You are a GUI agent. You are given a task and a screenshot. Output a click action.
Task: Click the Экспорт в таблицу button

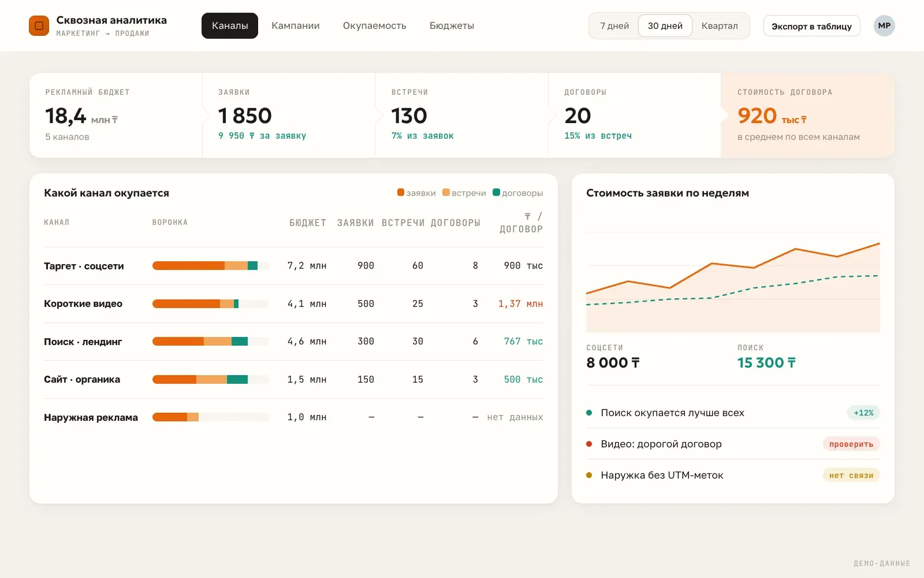pos(811,26)
